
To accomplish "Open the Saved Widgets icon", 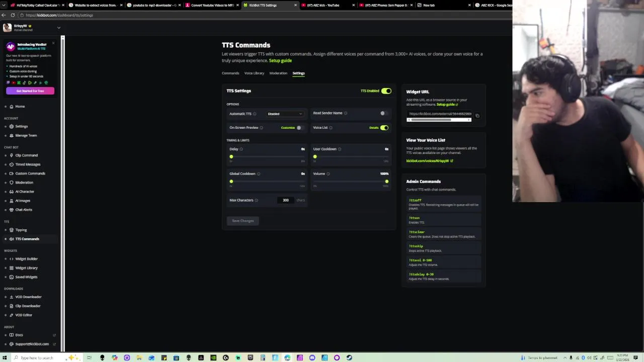I will pyautogui.click(x=12, y=277).
